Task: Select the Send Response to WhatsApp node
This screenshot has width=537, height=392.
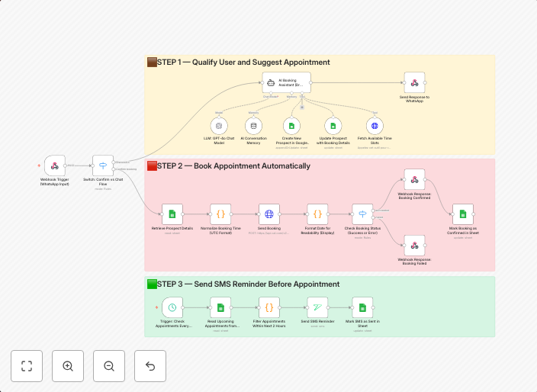Action: coord(414,82)
